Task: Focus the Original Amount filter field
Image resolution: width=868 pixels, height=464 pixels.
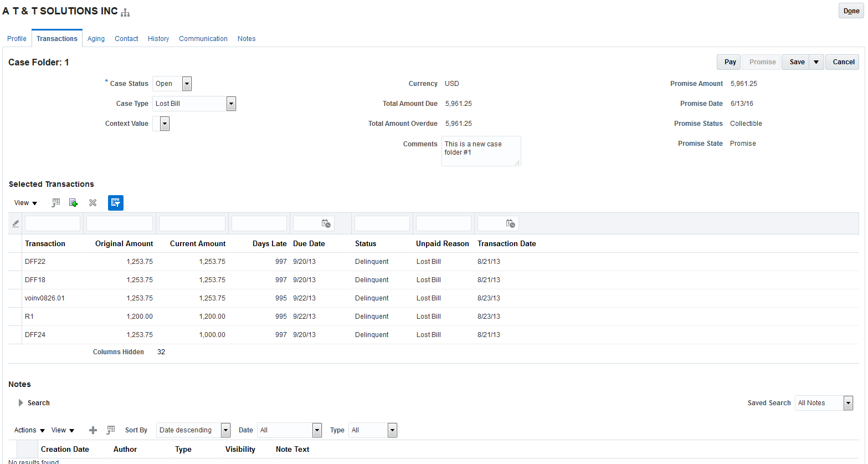Action: pyautogui.click(x=120, y=223)
